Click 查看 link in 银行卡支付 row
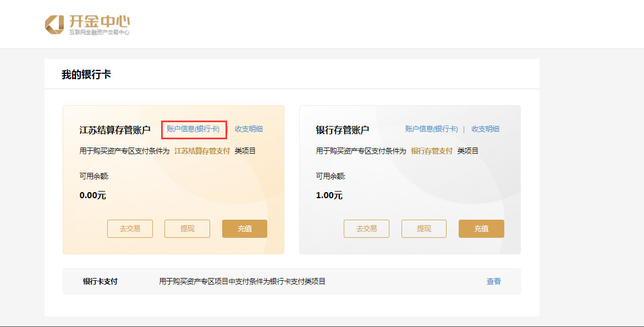 point(494,281)
